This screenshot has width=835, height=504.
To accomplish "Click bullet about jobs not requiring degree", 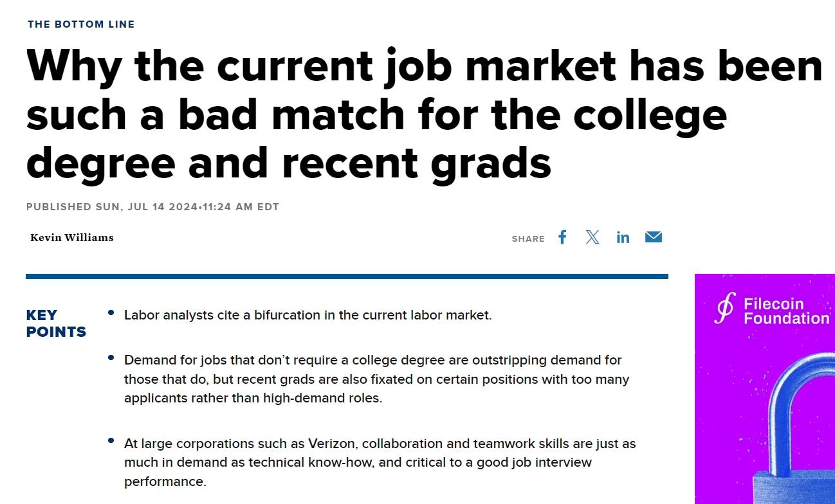I will pos(377,379).
